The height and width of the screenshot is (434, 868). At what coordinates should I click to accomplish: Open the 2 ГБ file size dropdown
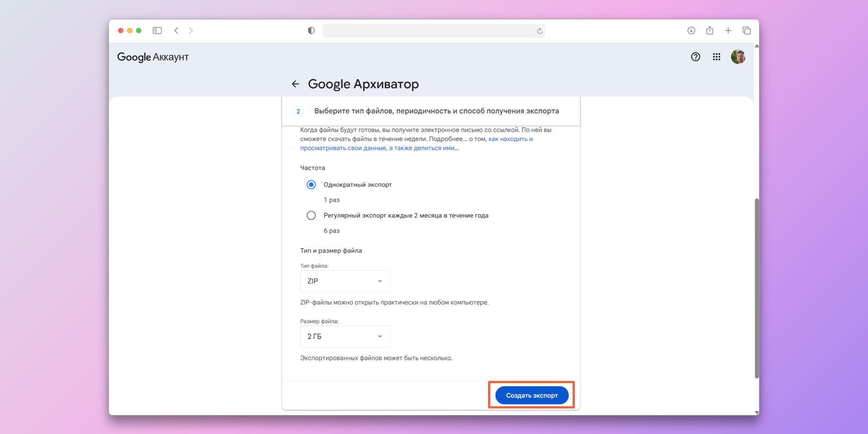click(x=345, y=337)
